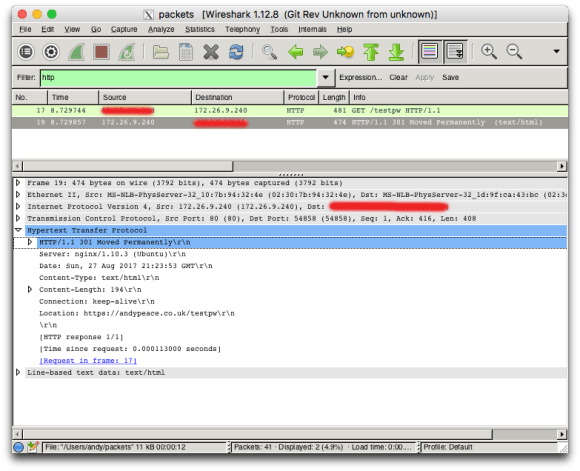Toggle packet list colorization
The image size is (580, 471).
pos(429,51)
